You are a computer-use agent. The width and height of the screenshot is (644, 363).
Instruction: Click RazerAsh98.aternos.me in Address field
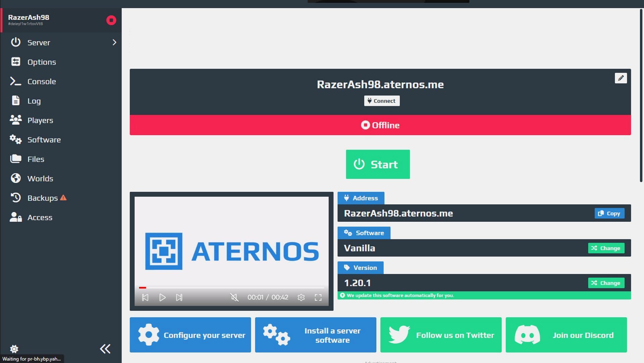[x=398, y=213]
